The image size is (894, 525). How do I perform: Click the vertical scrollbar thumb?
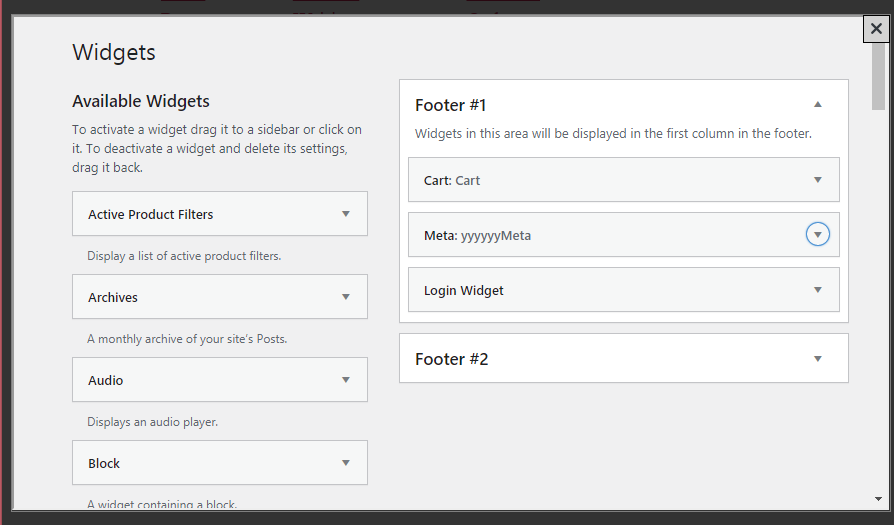point(877,78)
